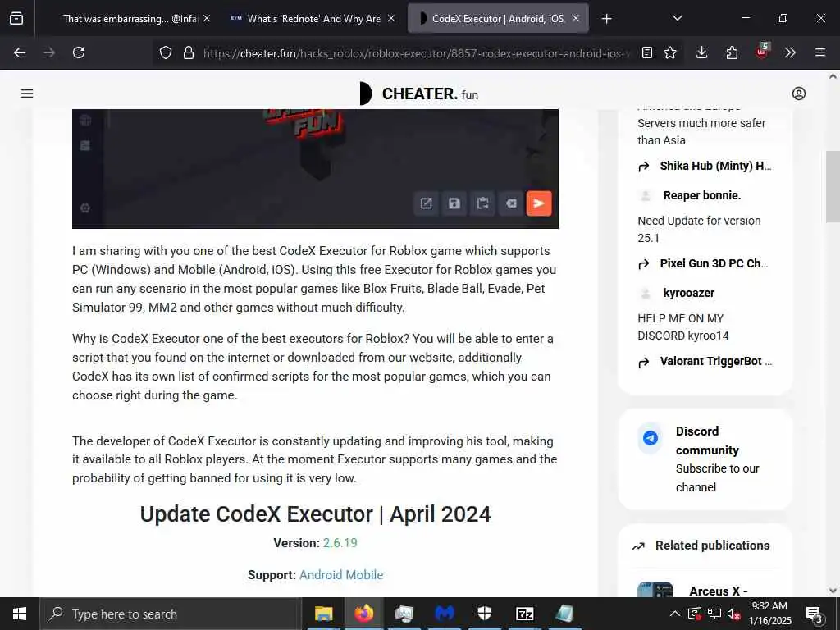
Task: Show hidden system tray icons
Action: (x=675, y=614)
